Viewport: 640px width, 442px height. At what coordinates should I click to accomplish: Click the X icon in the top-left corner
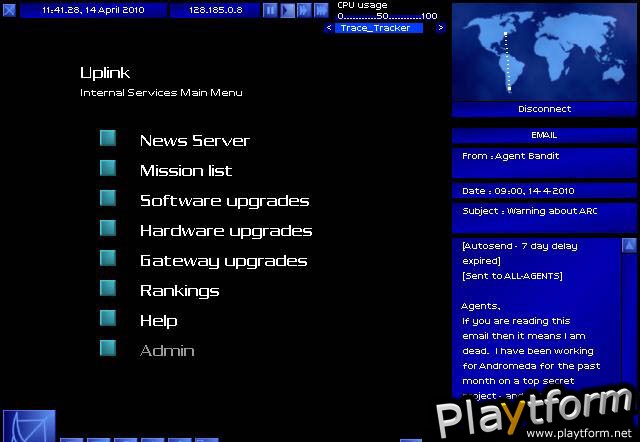tap(9, 10)
